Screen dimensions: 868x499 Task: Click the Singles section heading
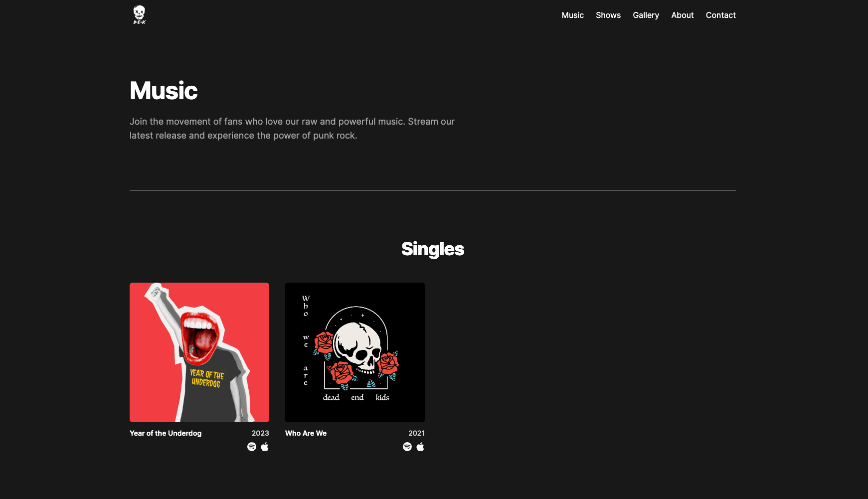433,249
